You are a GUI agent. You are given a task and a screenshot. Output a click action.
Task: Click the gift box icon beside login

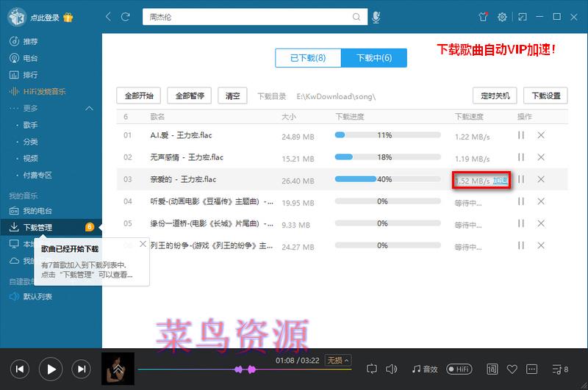pos(68,17)
